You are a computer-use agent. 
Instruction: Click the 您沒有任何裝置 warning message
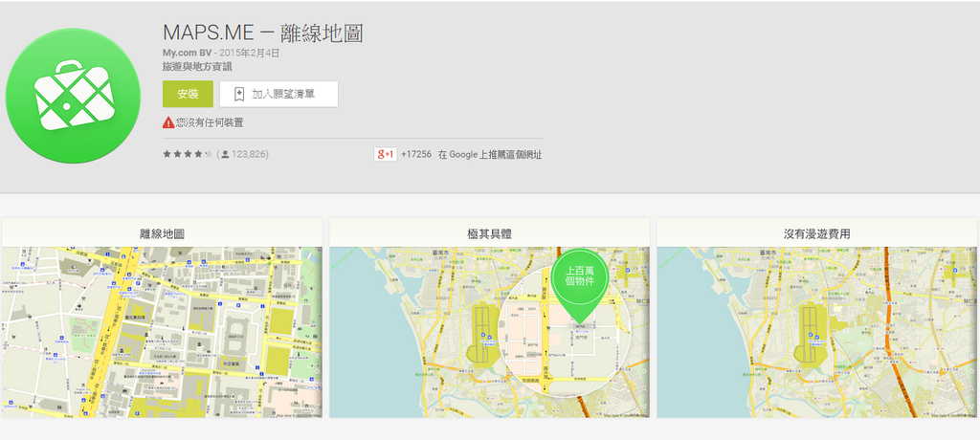pyautogui.click(x=210, y=122)
